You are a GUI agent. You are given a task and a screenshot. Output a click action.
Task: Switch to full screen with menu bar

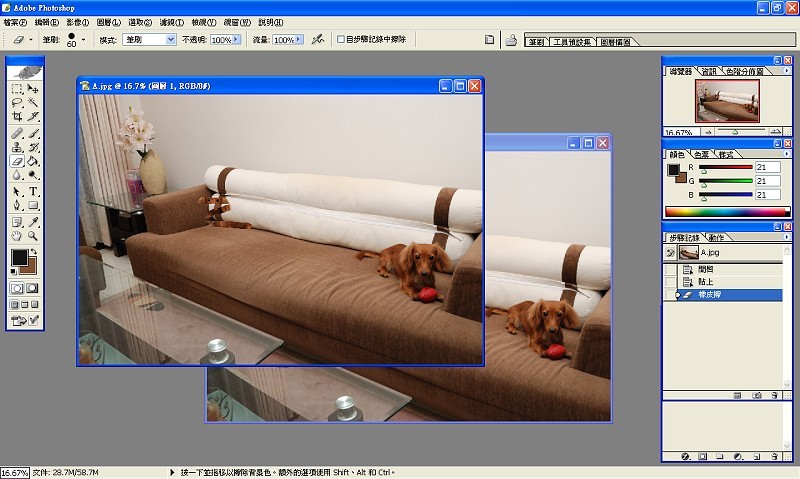(24, 305)
